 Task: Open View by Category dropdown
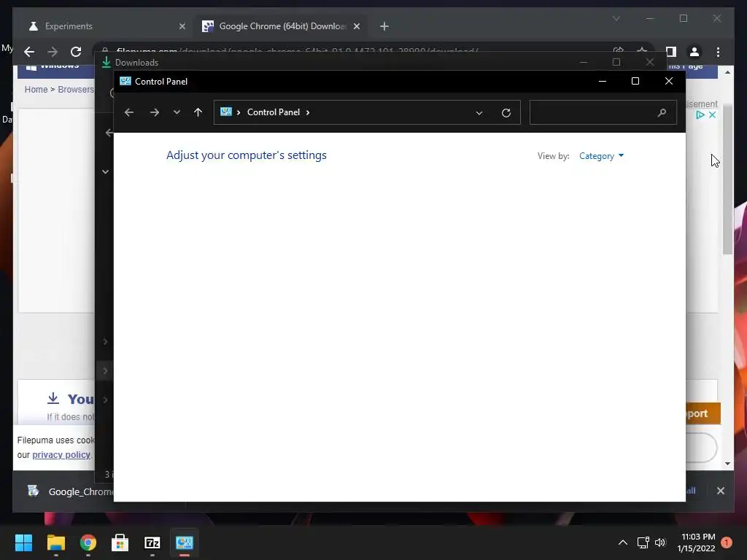click(x=601, y=156)
